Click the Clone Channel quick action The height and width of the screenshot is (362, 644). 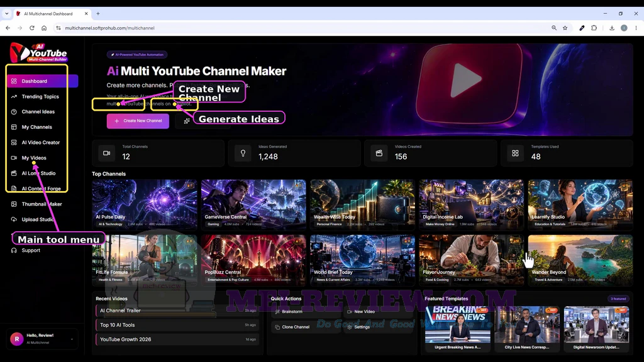(x=306, y=327)
